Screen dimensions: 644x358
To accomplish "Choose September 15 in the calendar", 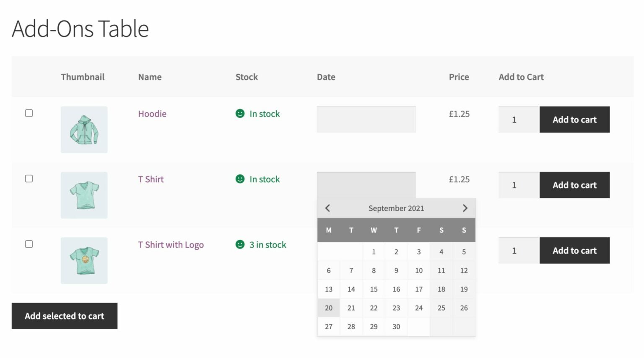I will (x=374, y=289).
